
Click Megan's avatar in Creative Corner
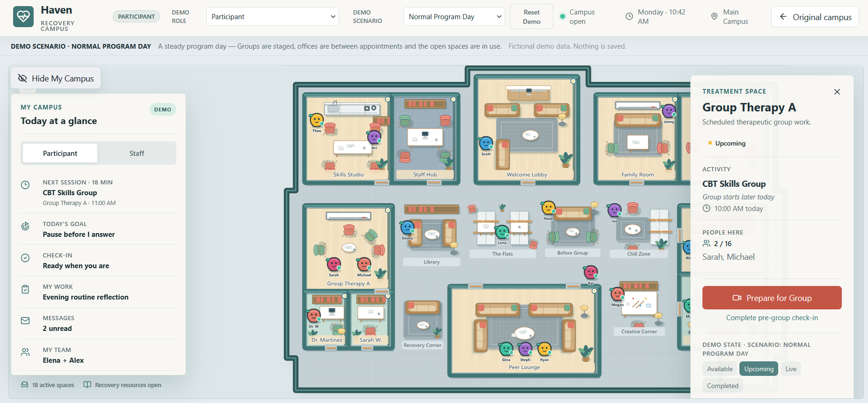(x=617, y=294)
